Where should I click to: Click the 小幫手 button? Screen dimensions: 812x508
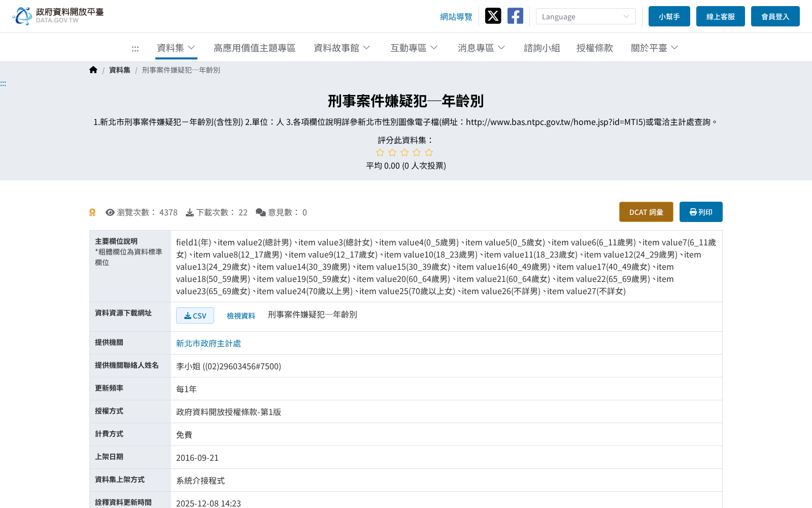pyautogui.click(x=669, y=16)
